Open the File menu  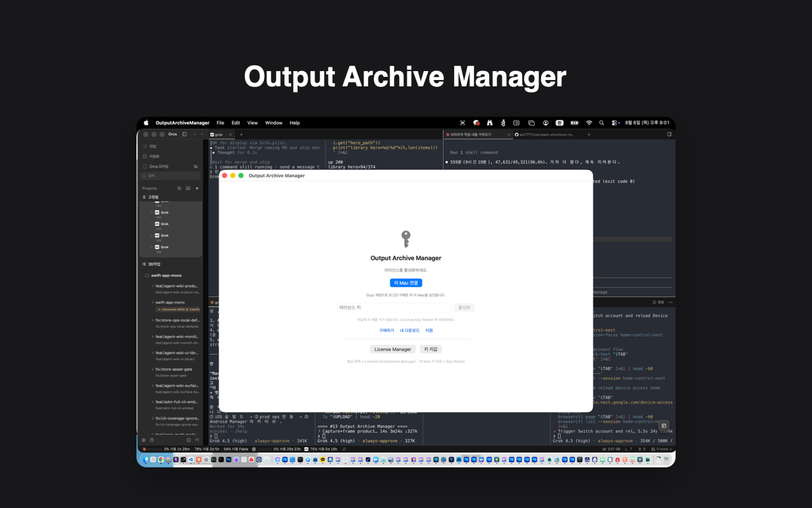[220, 123]
